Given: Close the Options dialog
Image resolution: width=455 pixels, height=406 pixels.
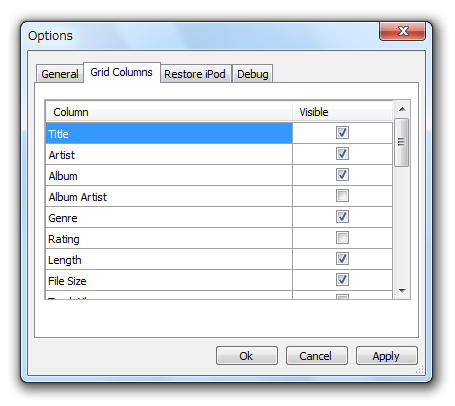Looking at the screenshot, I should [x=402, y=31].
